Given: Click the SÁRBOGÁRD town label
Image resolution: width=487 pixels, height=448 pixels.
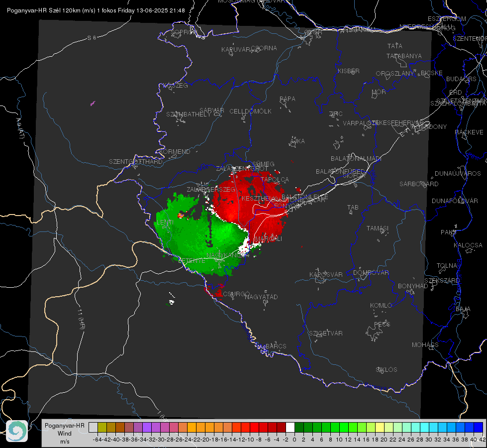Looking at the screenshot, I should pos(419,184).
